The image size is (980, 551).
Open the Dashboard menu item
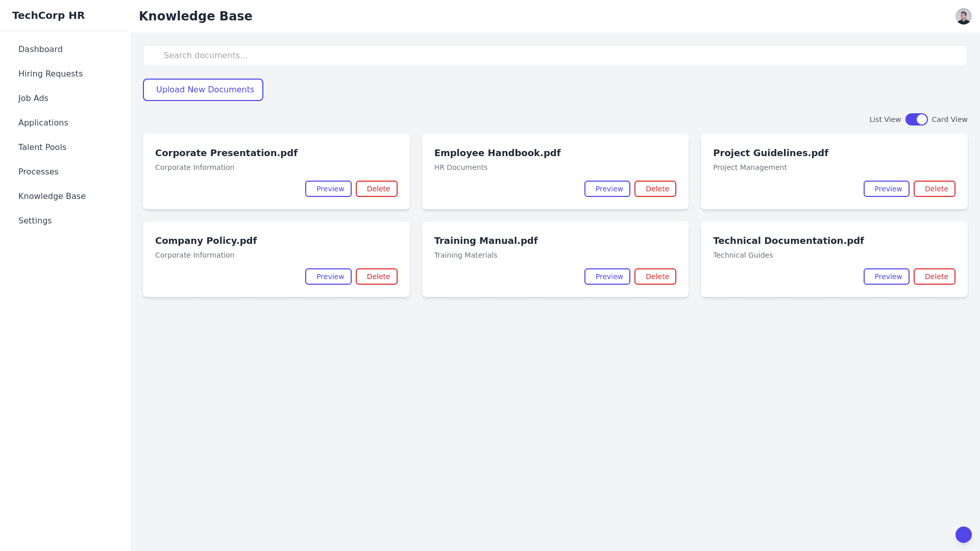point(40,49)
